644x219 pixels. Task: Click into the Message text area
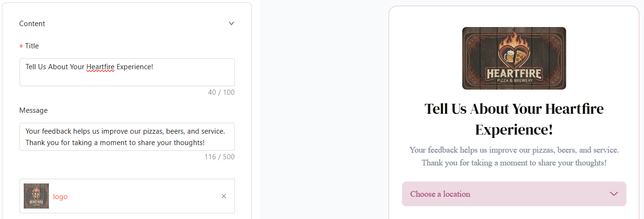(x=127, y=137)
